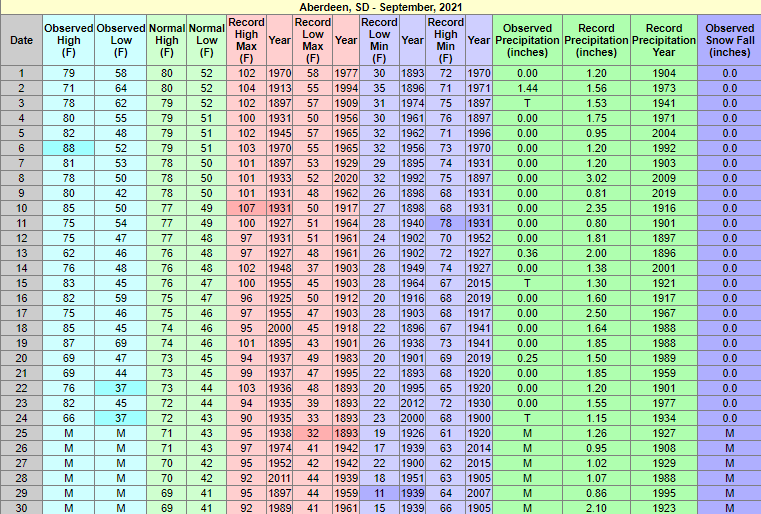
Task: Select the 'Record Low Max (F)' column header
Action: (x=313, y=40)
